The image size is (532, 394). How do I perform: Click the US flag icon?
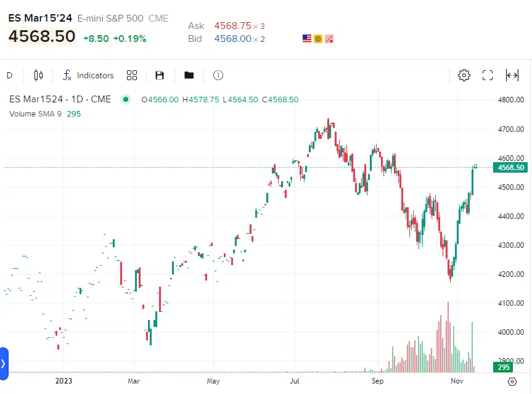tap(307, 39)
